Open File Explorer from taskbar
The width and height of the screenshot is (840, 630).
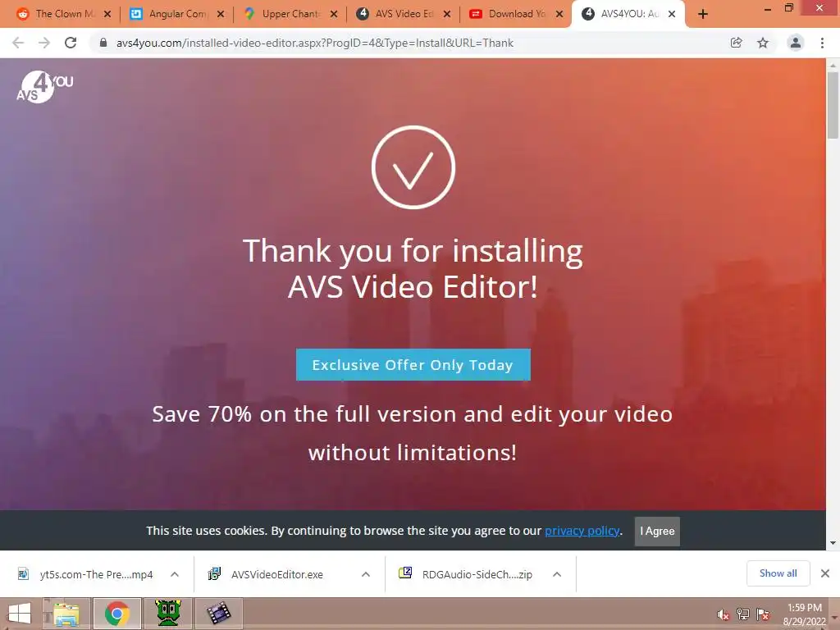[66, 614]
